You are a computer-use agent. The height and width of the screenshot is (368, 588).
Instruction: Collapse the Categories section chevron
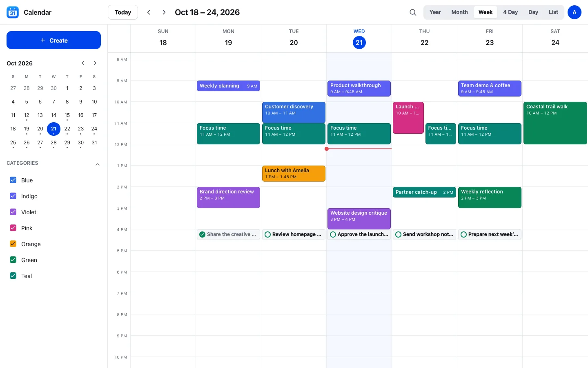(x=97, y=164)
